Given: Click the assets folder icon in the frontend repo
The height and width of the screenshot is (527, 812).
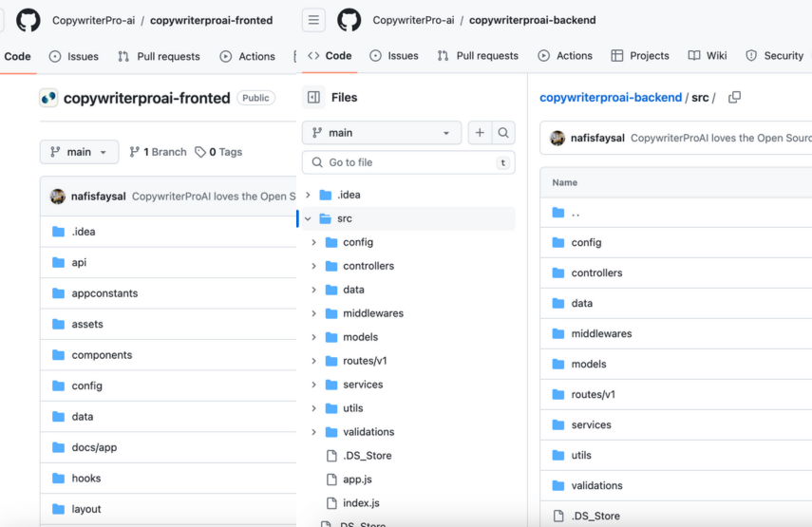Looking at the screenshot, I should tap(59, 324).
